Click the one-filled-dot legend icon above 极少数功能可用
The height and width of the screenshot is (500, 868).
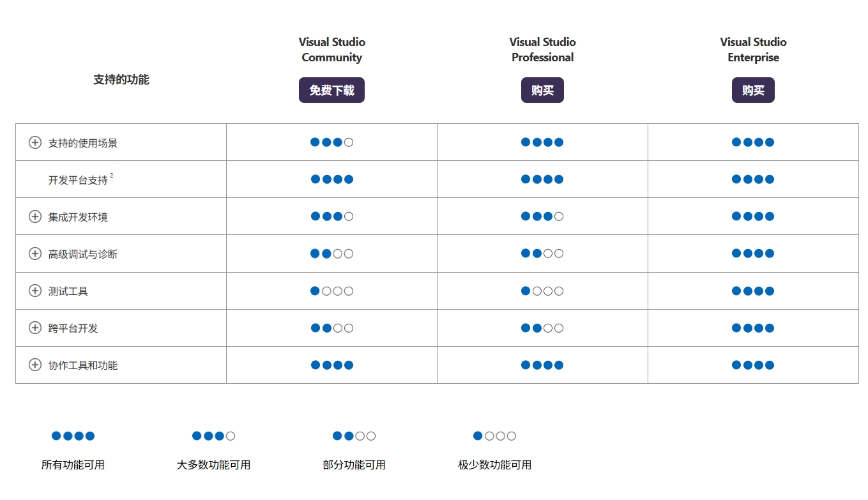click(x=494, y=436)
